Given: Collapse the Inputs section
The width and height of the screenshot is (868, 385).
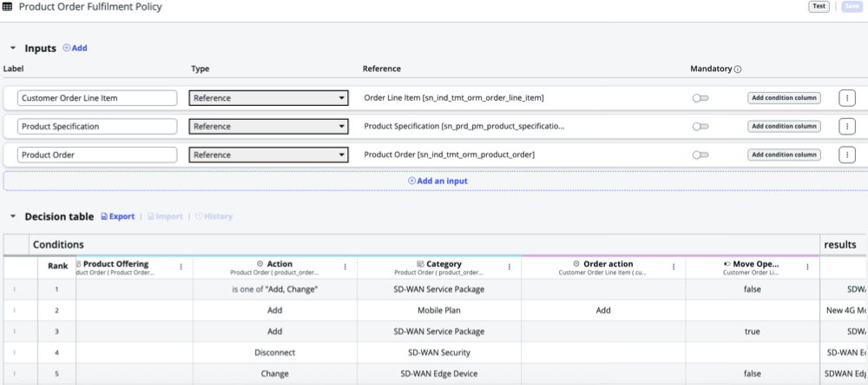Looking at the screenshot, I should point(13,48).
